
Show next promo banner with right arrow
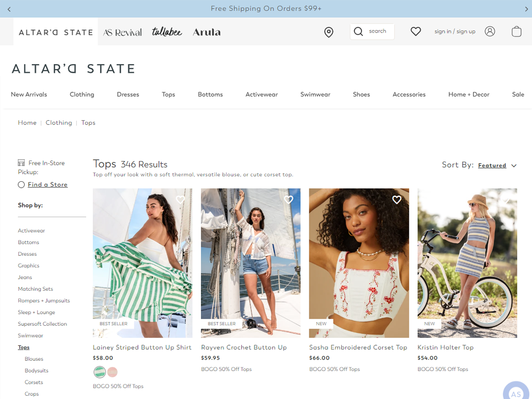[x=526, y=9]
